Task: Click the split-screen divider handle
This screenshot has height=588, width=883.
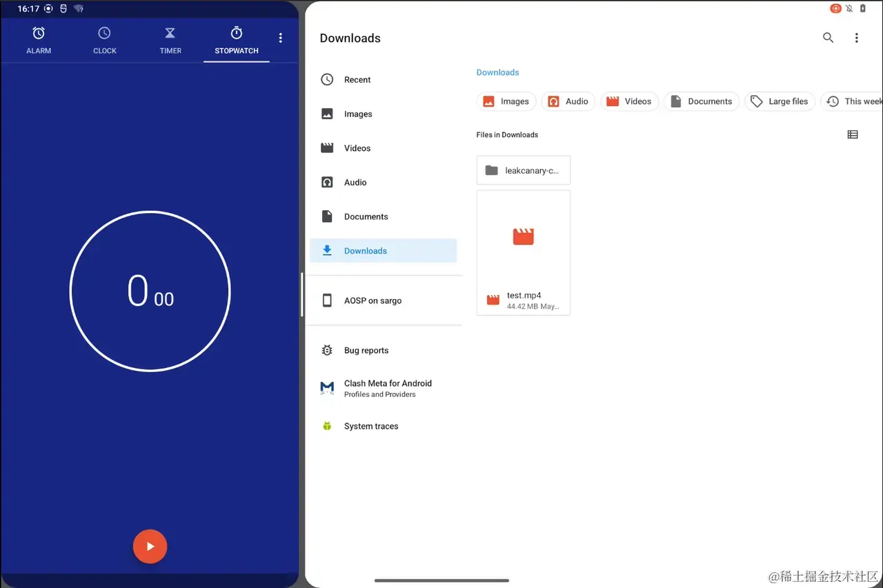Action: tap(302, 294)
